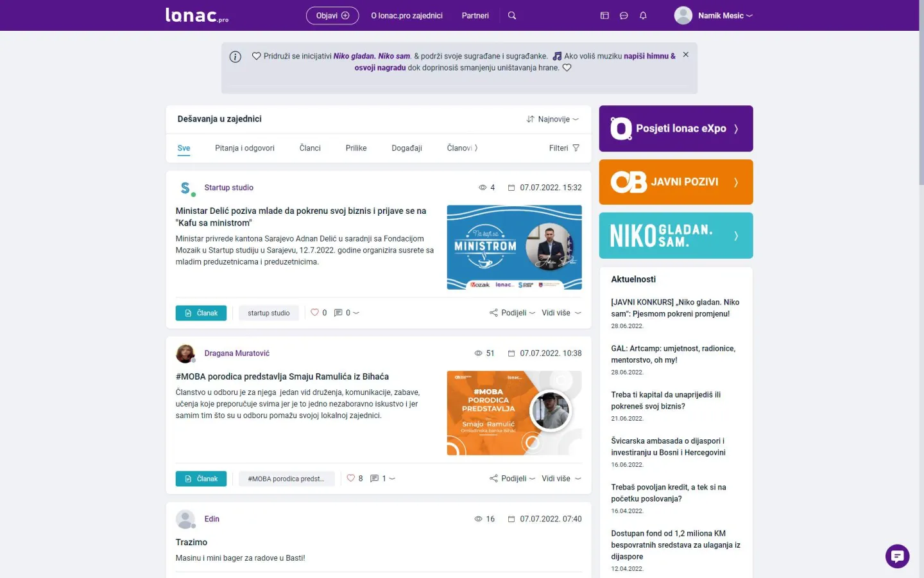Click Dragana Muratović's avatar

click(185, 353)
